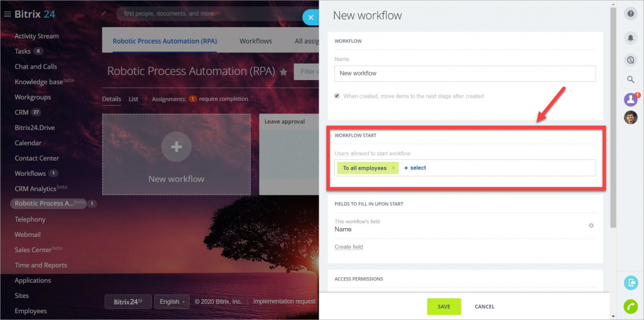Open the Leave approval workflow card
Viewport: 644px width, 320px height.
click(289, 154)
